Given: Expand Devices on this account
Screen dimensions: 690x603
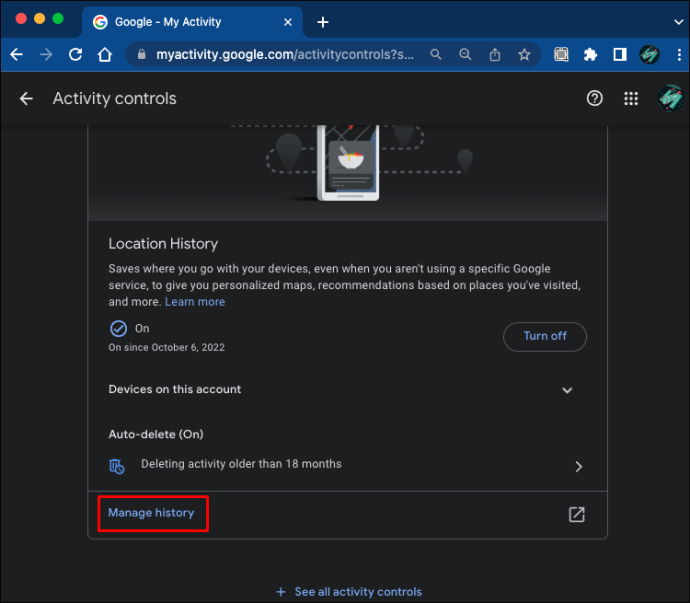Looking at the screenshot, I should click(348, 390).
